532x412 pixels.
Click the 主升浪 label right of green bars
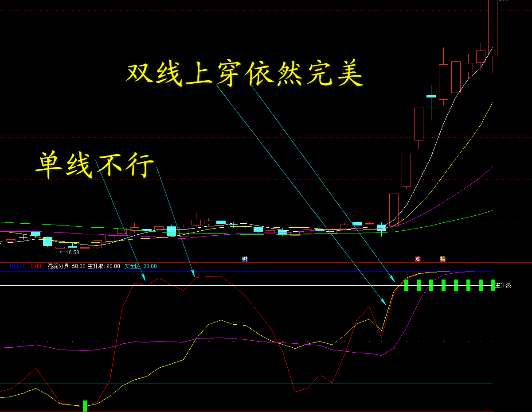tap(503, 285)
